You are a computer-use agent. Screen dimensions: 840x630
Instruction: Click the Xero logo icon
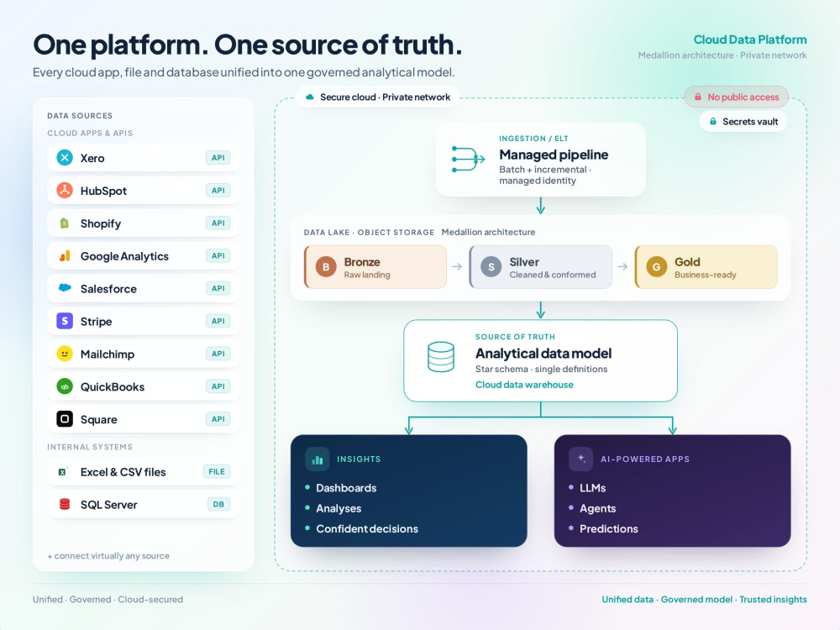pos(65,158)
